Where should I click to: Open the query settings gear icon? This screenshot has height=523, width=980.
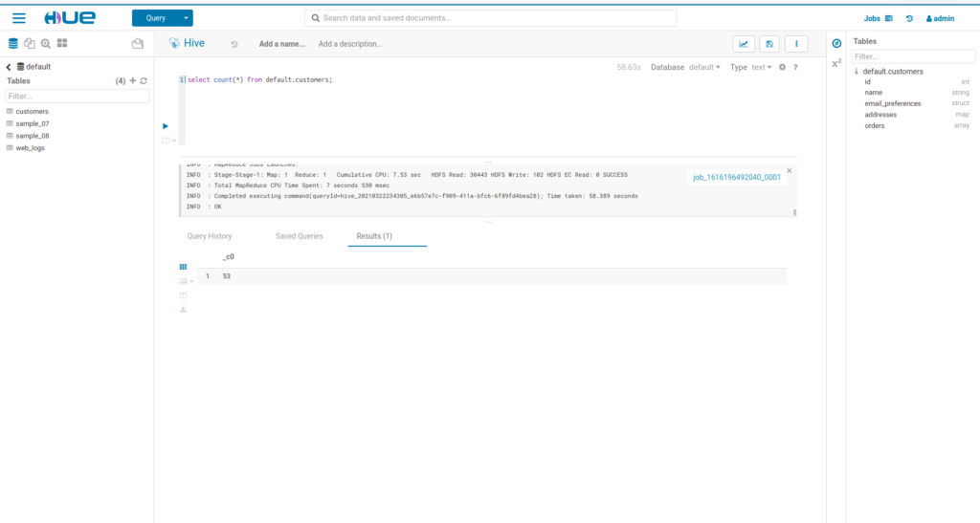point(782,67)
